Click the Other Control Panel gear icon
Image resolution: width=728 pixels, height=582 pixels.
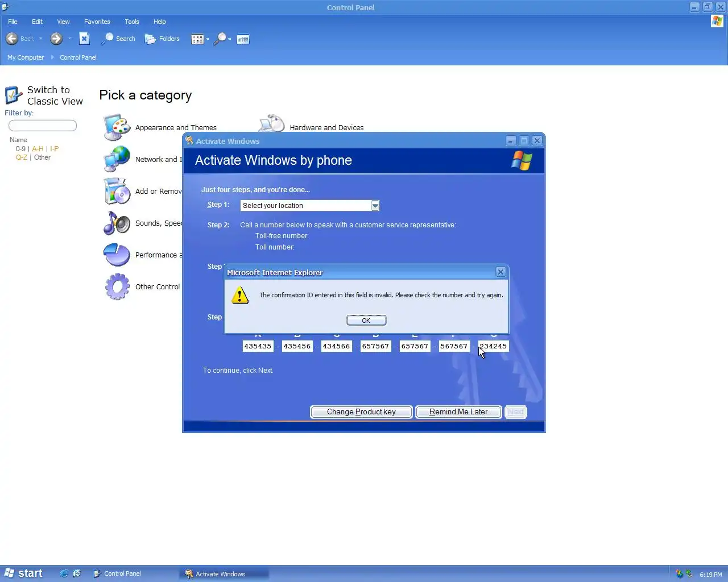pyautogui.click(x=117, y=286)
